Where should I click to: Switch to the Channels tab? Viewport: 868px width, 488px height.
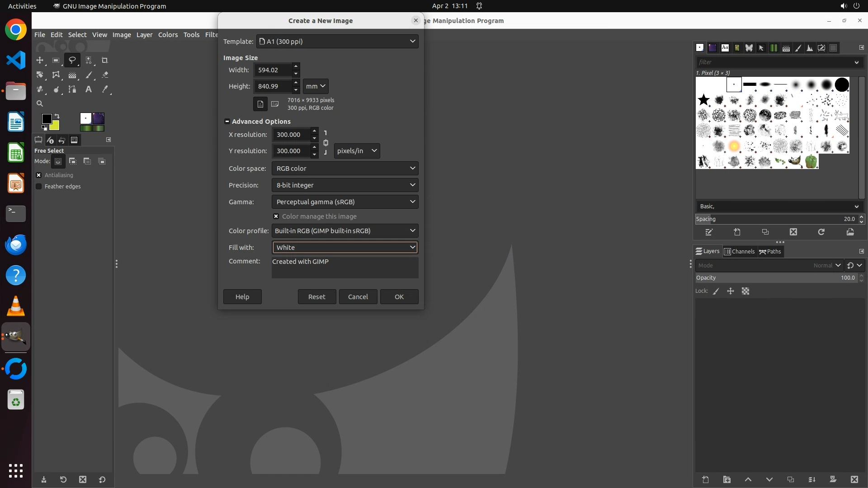point(739,251)
